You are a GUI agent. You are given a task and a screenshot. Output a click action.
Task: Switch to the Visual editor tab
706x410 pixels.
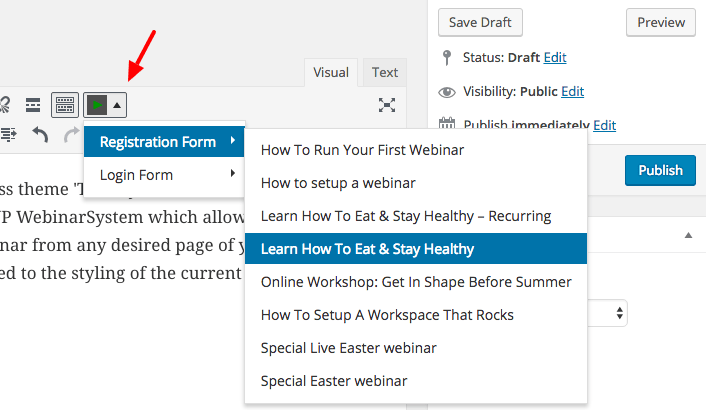[331, 72]
